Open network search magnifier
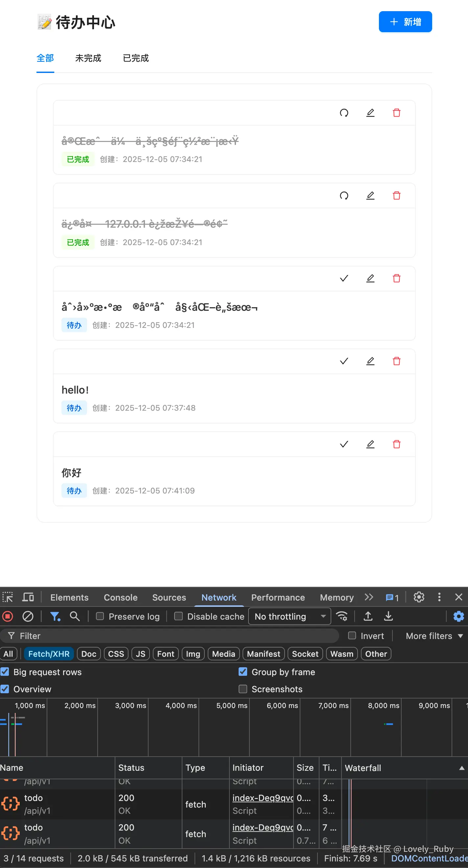Screen dimensions: 468x868 [x=75, y=617]
